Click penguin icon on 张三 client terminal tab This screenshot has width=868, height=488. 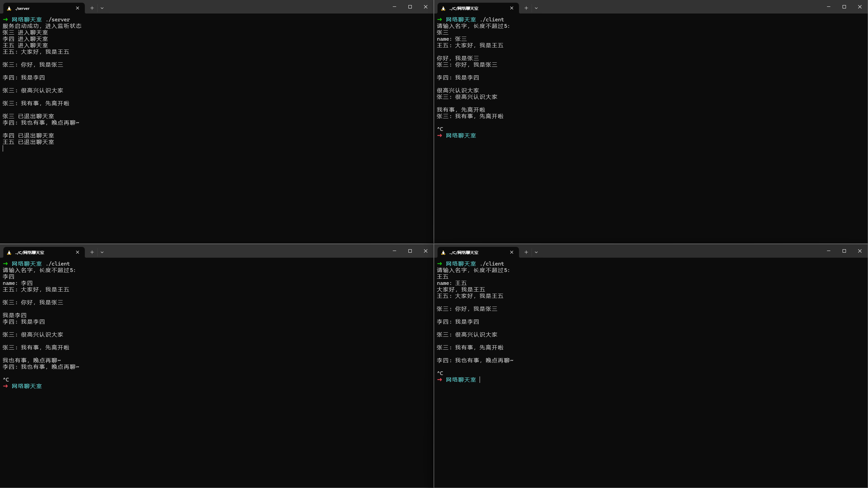pyautogui.click(x=443, y=8)
